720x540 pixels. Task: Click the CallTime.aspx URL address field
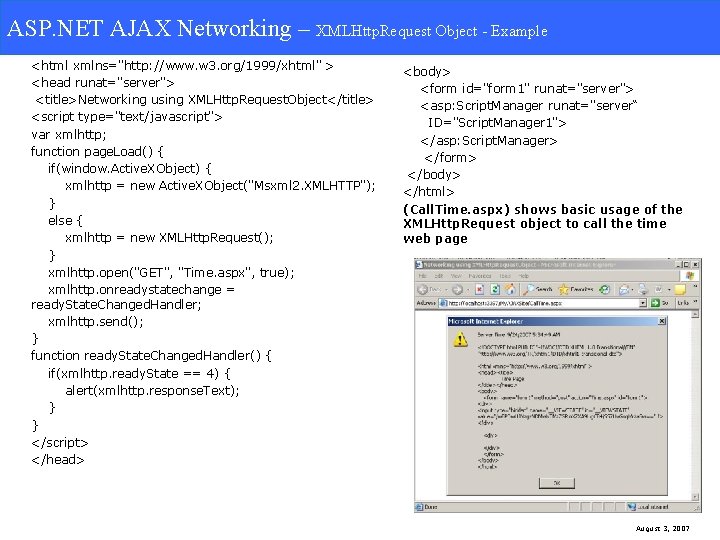coord(544,303)
